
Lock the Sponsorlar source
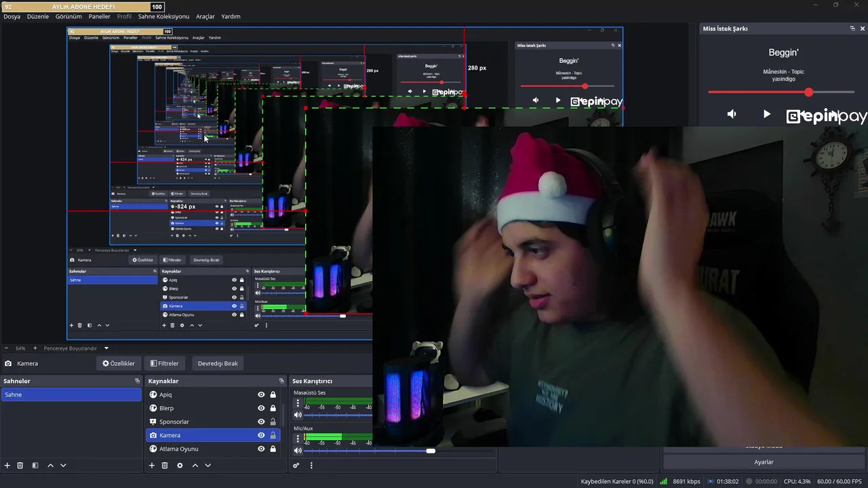(273, 422)
